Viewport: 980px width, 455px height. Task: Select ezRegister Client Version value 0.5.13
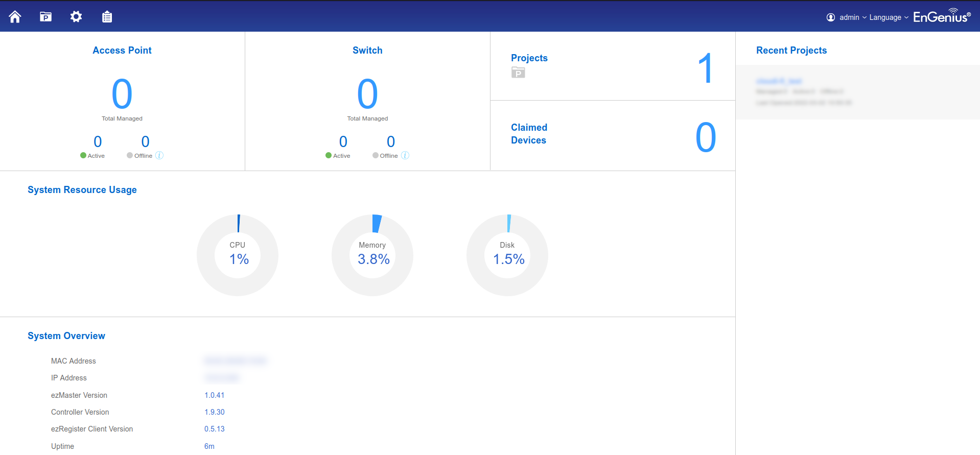pyautogui.click(x=215, y=429)
